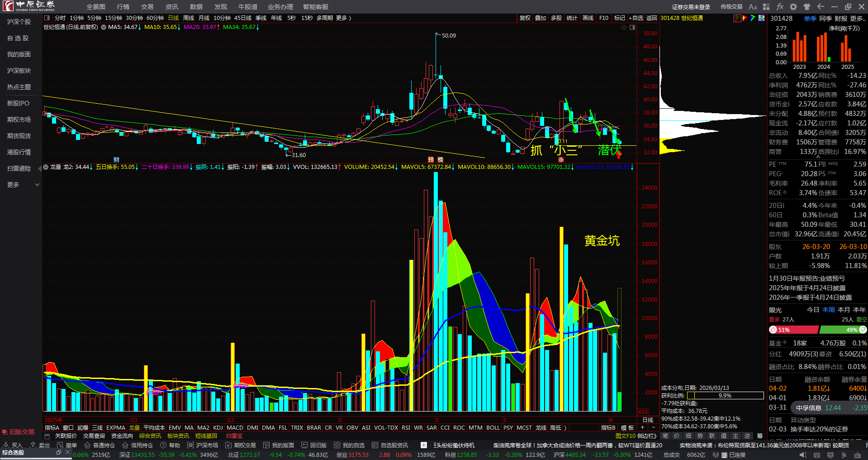This screenshot has height=460, width=868.
Task: Select the 周线 weekly timeframe tab
Action: tap(189, 18)
